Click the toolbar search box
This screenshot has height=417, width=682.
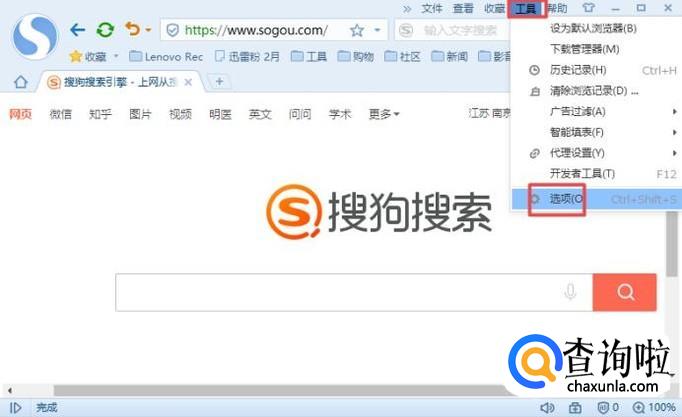coord(452,30)
